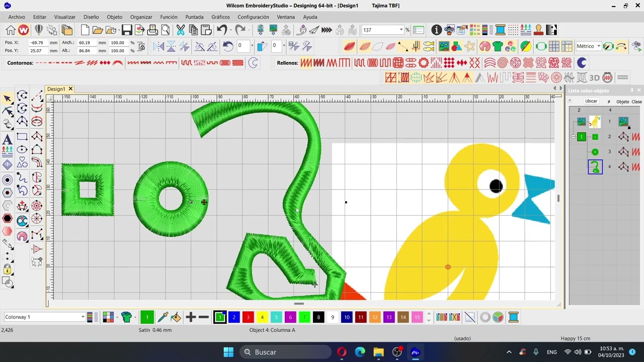Collapse the color block 1 tree node
644x362 pixels.
coord(573,137)
